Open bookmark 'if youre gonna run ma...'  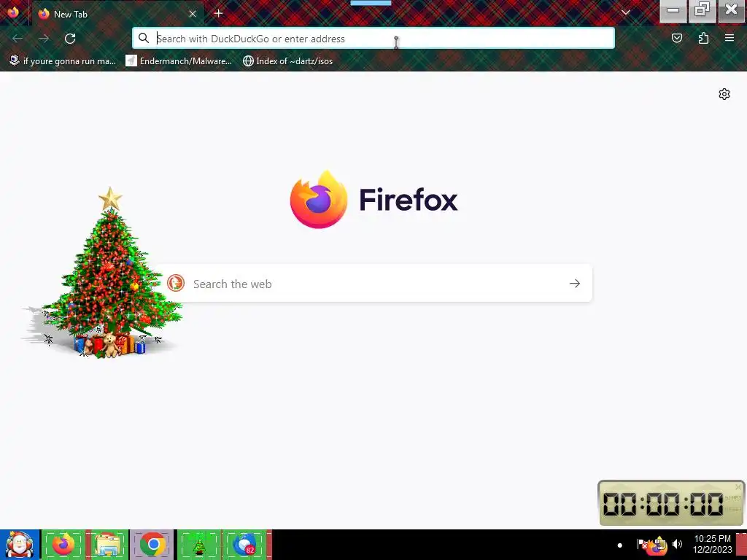click(63, 61)
